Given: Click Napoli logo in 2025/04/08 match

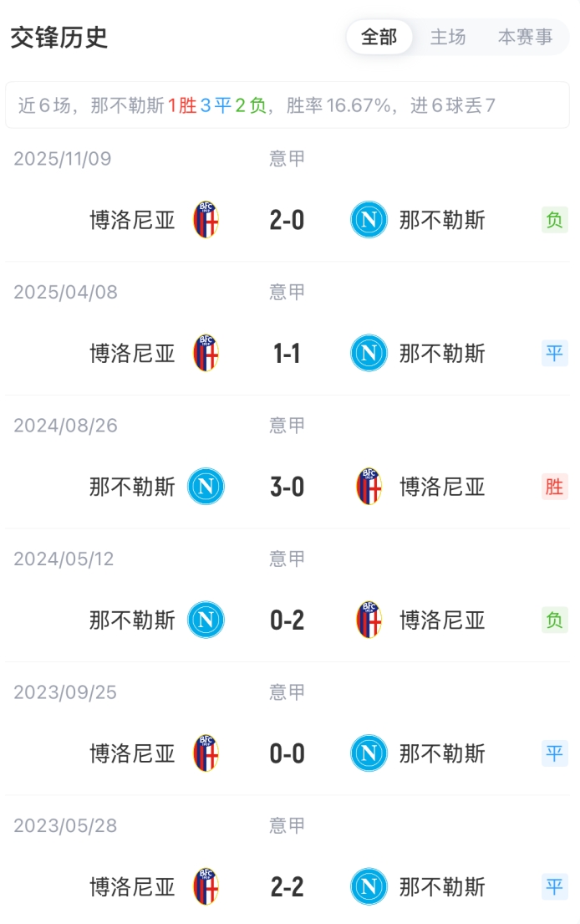Looking at the screenshot, I should 369,353.
